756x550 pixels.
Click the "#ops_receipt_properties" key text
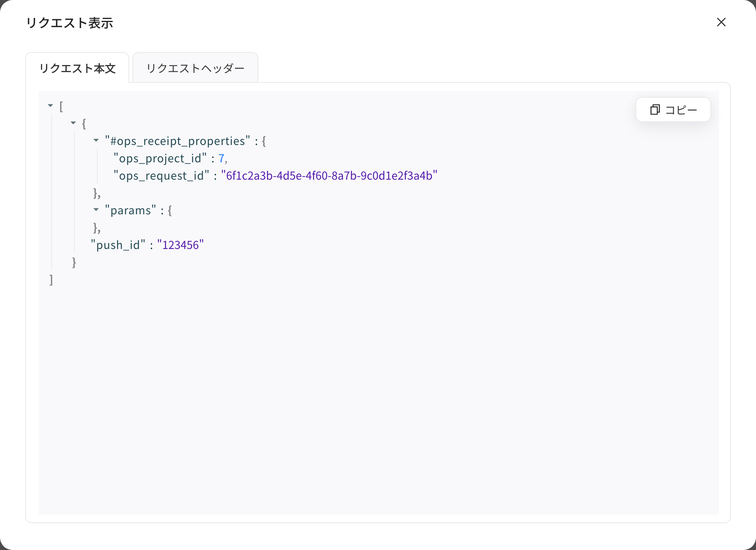178,141
